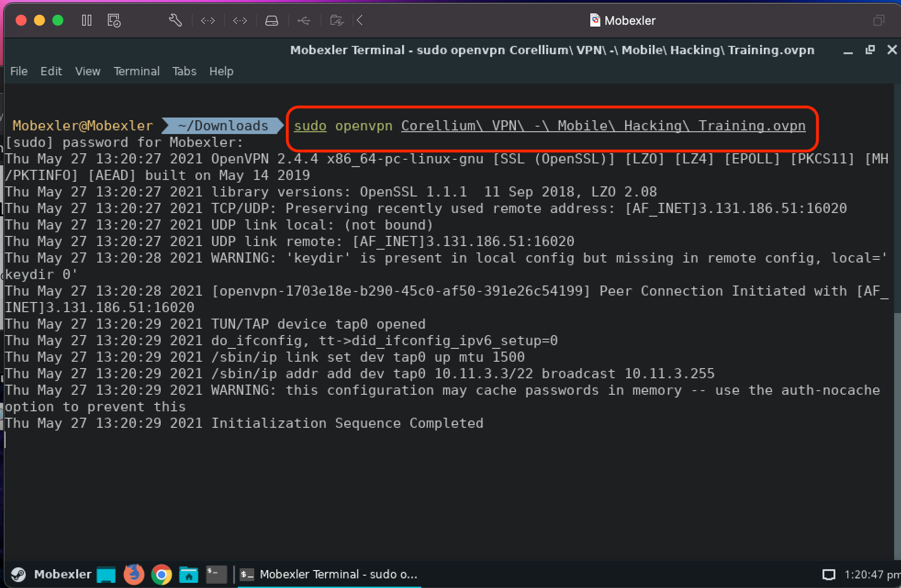901x588 pixels.
Task: Open the terminal launcher icon in taskbar
Action: tap(216, 574)
